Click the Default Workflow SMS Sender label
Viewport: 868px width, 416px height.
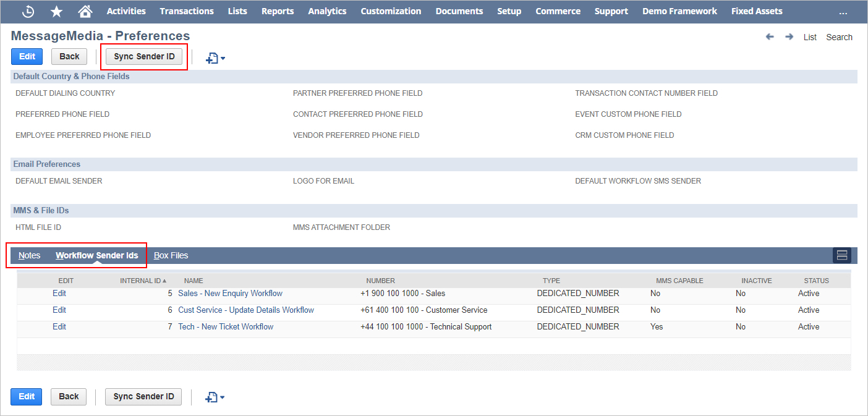coord(638,181)
